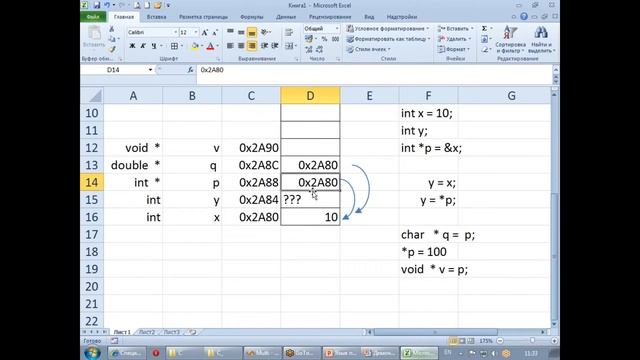Viewport: 640px width, 360px height.
Task: Click the percent style icon
Action: pos(324,39)
